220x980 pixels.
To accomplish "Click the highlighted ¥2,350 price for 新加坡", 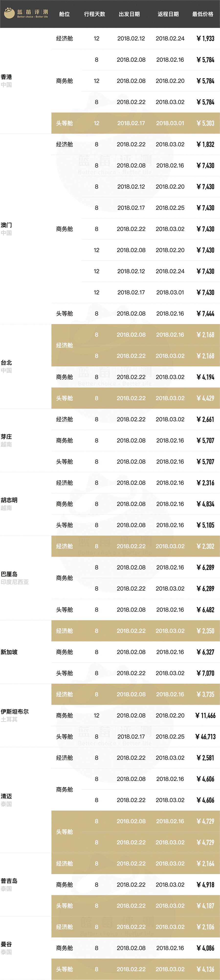I will pyautogui.click(x=205, y=631).
